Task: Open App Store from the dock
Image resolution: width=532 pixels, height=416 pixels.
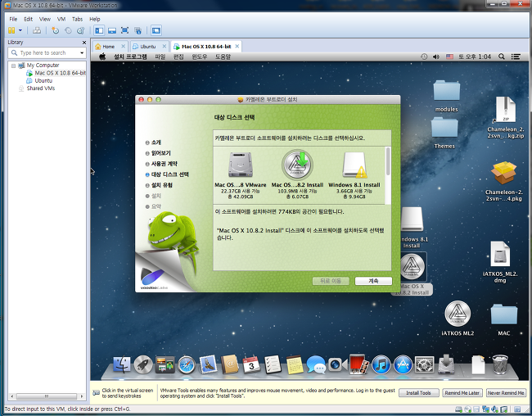Action: pos(403,365)
